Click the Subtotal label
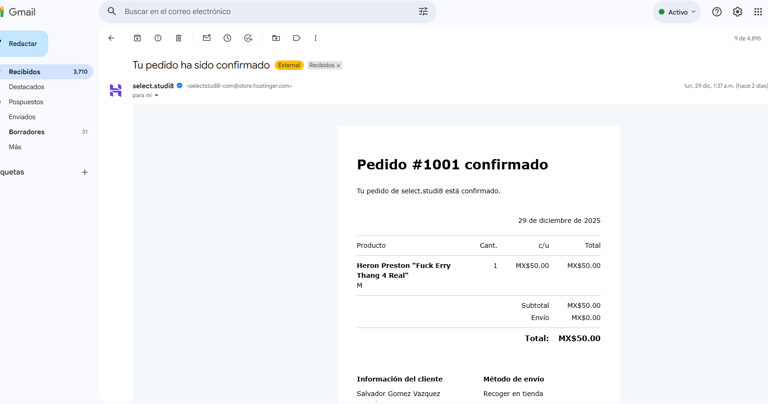The height and width of the screenshot is (404, 768). [535, 306]
